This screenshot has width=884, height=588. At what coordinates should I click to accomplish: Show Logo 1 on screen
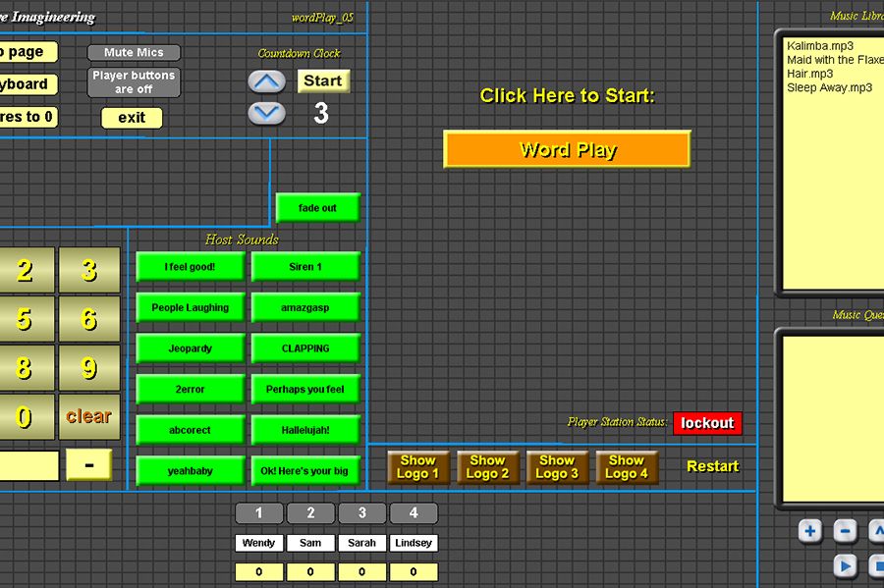[x=417, y=467]
